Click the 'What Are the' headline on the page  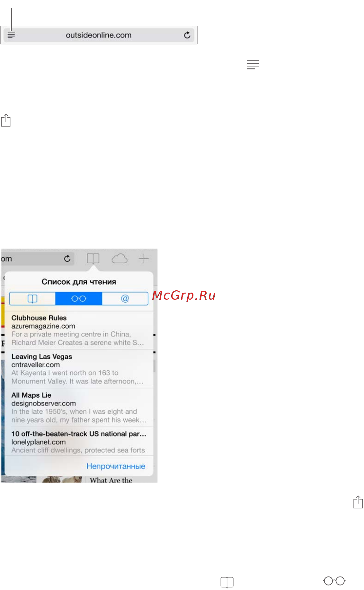point(111,480)
